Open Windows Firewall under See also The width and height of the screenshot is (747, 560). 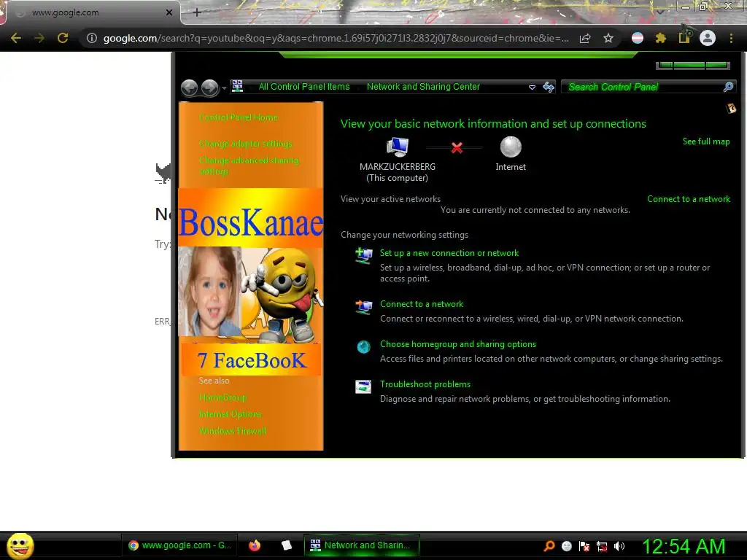tap(233, 431)
